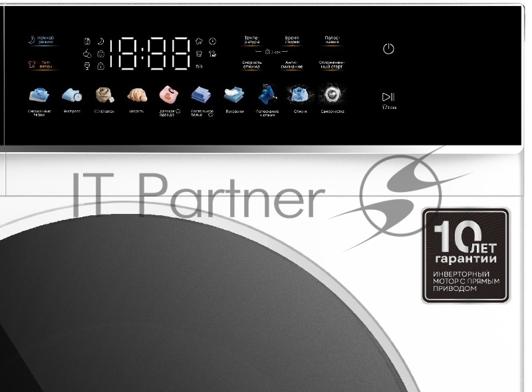Tap the face-lock child lock indicator icon
This screenshot has width=532, height=392.
click(101, 54)
